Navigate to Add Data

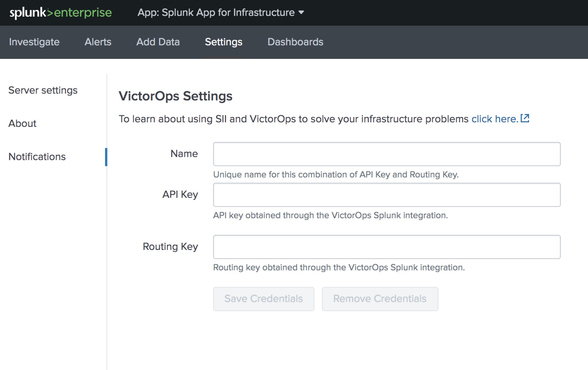coord(158,42)
